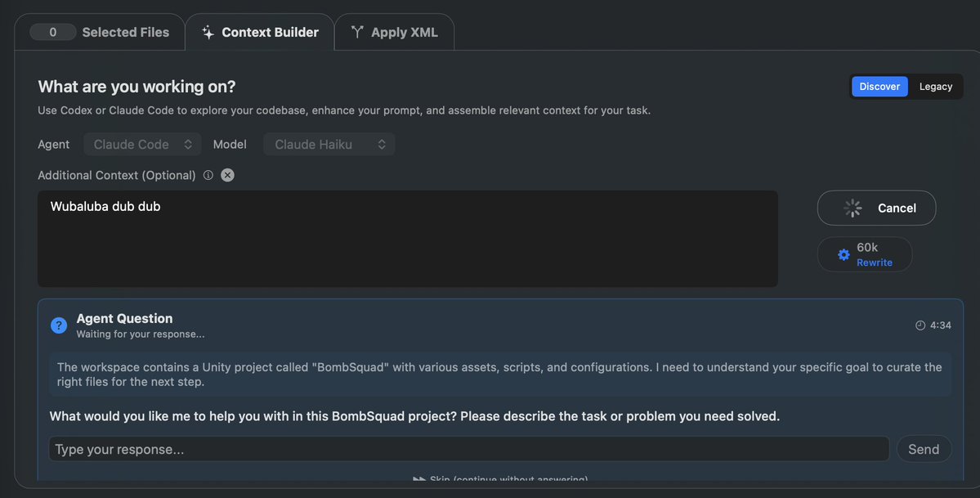Send the response to the agent
980x498 pixels.
click(924, 449)
